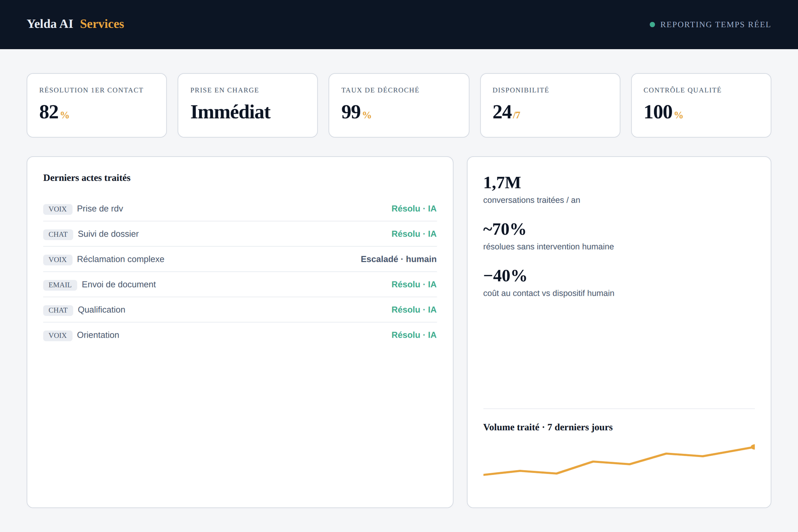Click Résolu · IA status for Prise de rdv

tap(414, 209)
